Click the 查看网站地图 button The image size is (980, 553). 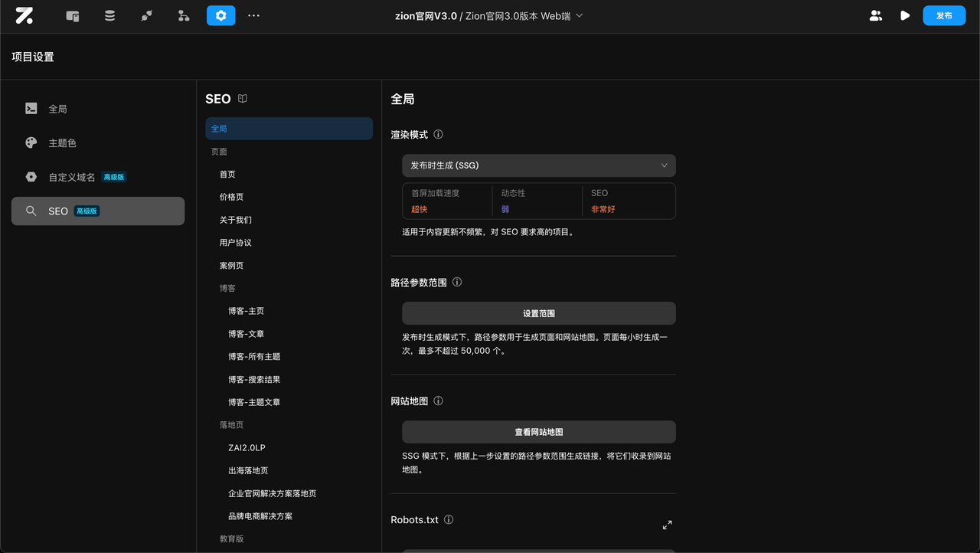[538, 431]
